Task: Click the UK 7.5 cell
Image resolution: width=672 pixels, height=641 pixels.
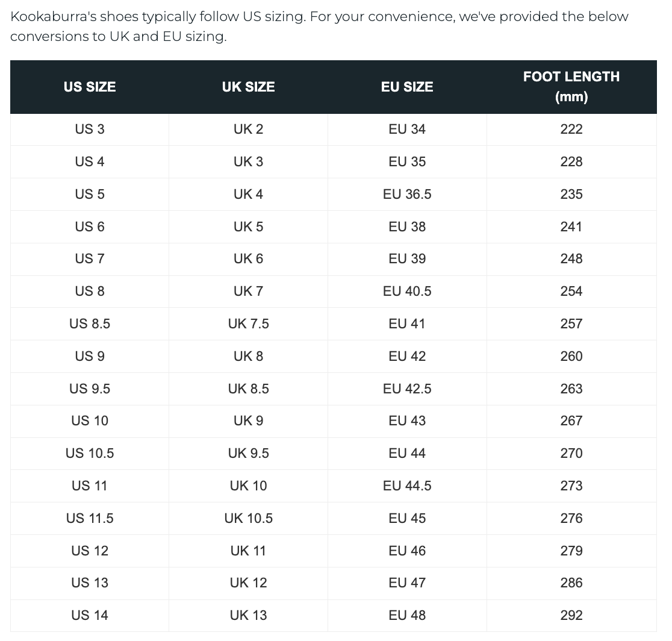Action: click(248, 324)
